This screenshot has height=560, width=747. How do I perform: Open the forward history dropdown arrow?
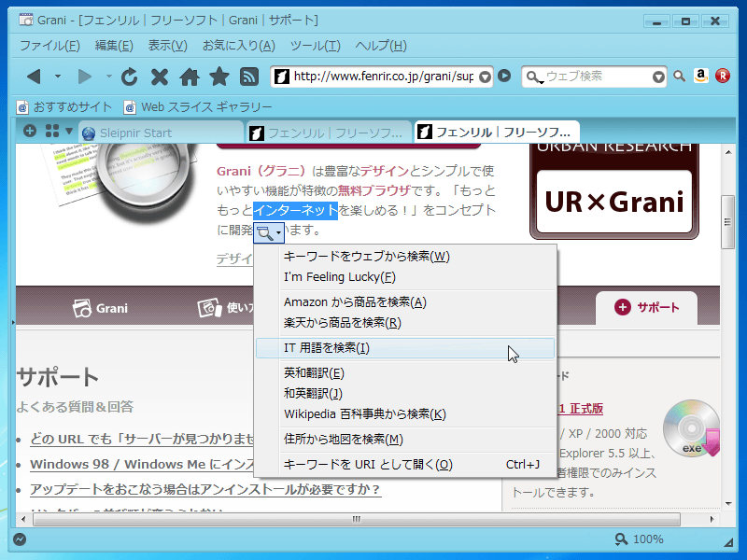(x=108, y=77)
